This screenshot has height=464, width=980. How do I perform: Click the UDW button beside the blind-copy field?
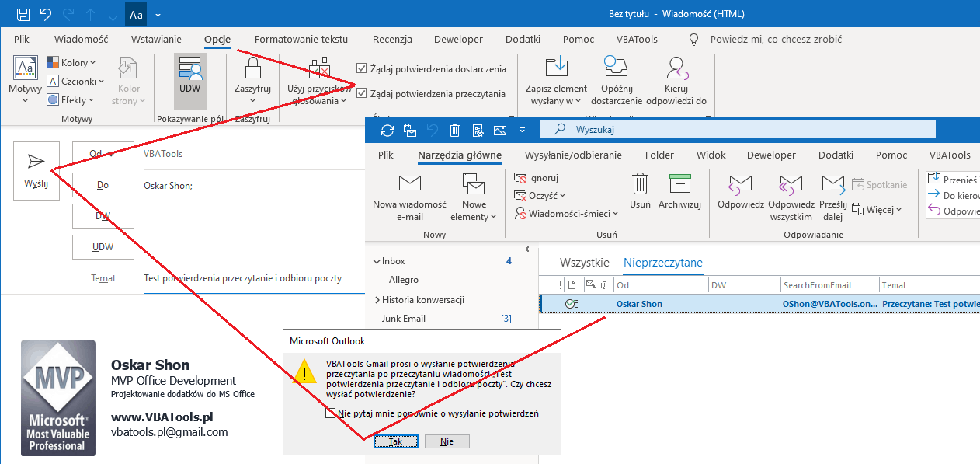(x=103, y=247)
